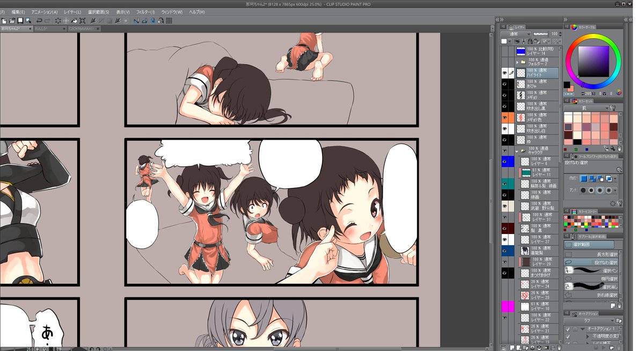This screenshot has height=351, width=644.
Task: Hide the キャラクタ folder via eye icon
Action: [x=504, y=151]
